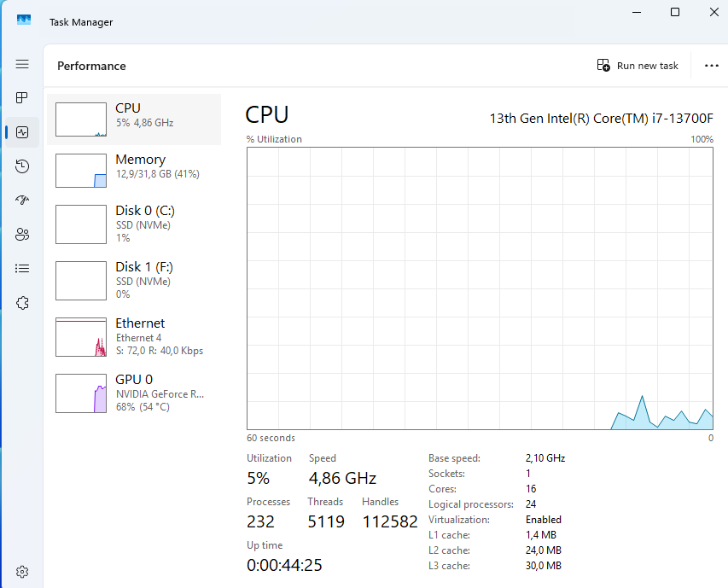Screen dimensions: 728x588
Task: Open the hamburger navigation menu
Action: [22, 64]
